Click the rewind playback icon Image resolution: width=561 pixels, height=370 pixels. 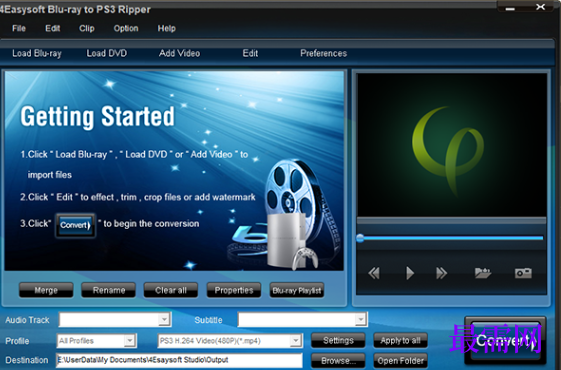point(374,273)
